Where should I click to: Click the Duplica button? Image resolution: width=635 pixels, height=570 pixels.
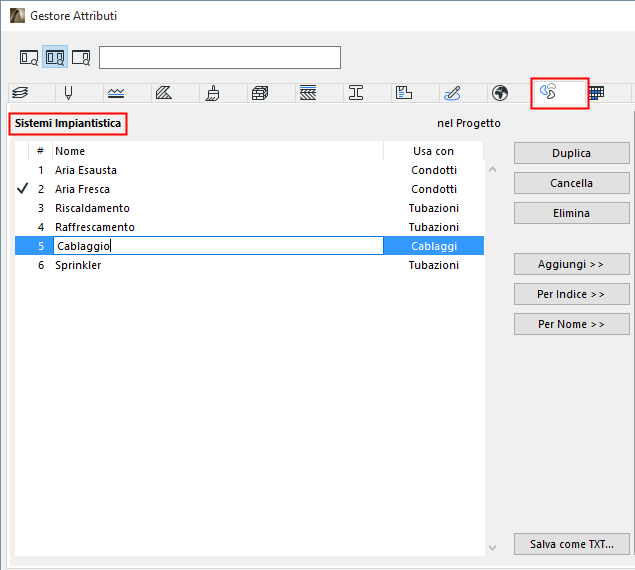point(571,153)
